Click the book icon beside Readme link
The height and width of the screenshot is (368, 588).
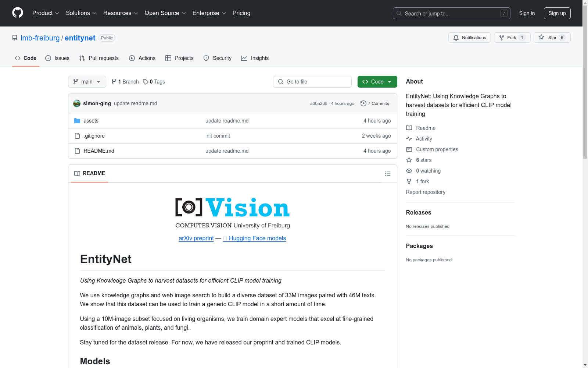click(409, 128)
